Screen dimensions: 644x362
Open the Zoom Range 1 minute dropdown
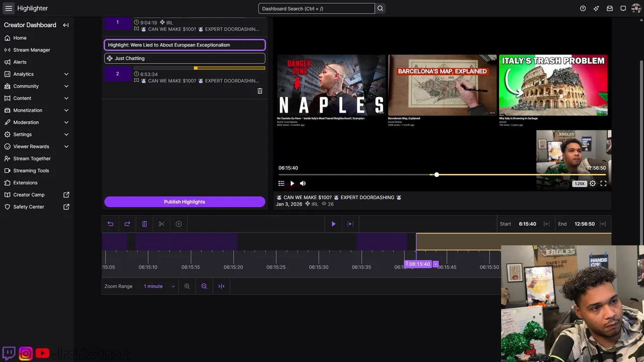159,286
